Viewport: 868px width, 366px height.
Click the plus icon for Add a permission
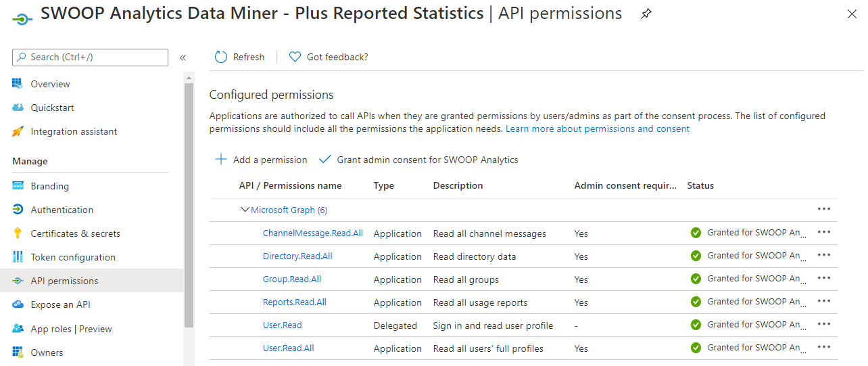(x=220, y=160)
